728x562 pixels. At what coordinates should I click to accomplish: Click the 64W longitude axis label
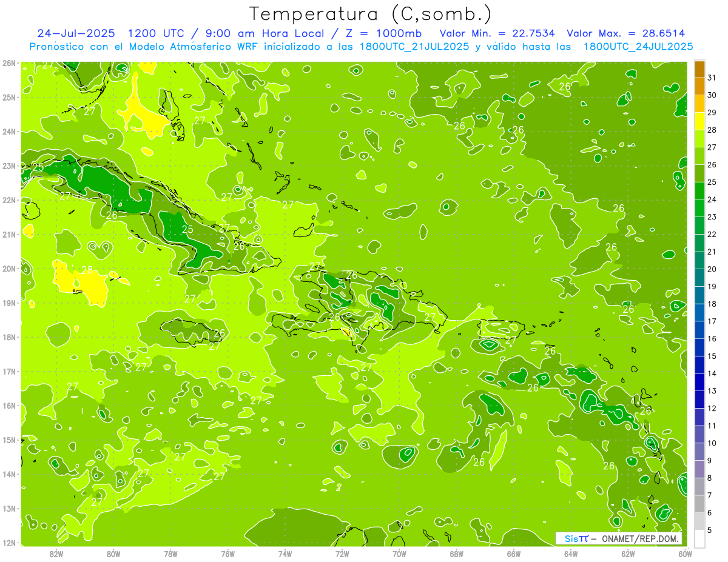click(571, 554)
